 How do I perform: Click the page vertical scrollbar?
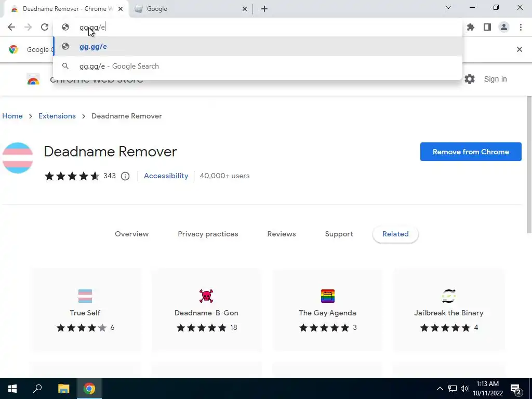click(529, 165)
